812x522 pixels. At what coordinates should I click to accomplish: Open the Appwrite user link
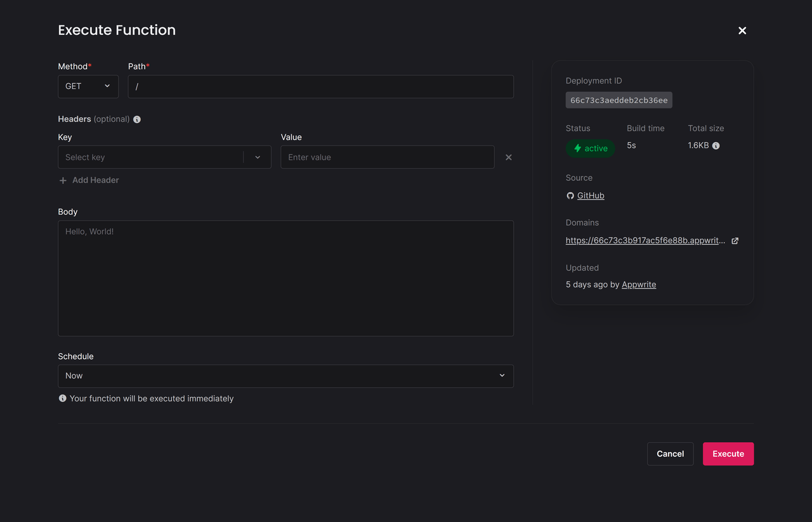click(639, 285)
